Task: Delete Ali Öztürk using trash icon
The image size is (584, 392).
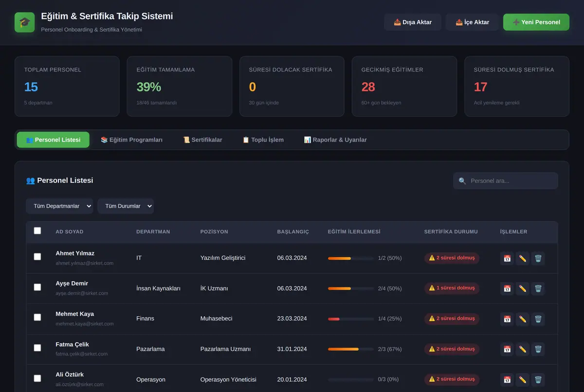Action: pyautogui.click(x=538, y=380)
